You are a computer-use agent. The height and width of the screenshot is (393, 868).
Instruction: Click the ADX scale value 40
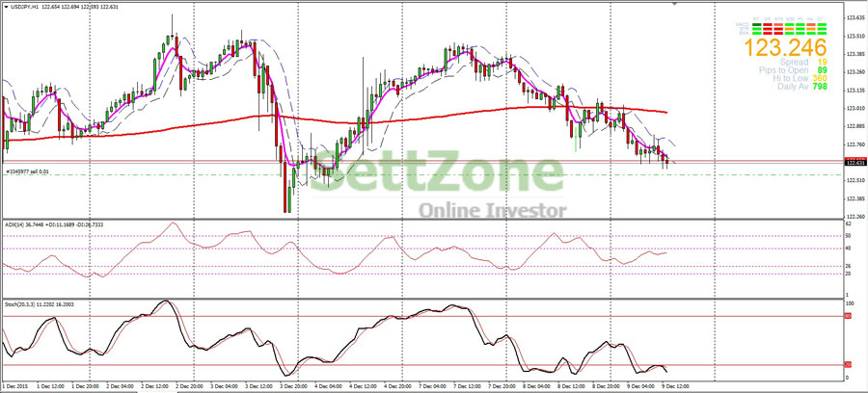coord(848,249)
